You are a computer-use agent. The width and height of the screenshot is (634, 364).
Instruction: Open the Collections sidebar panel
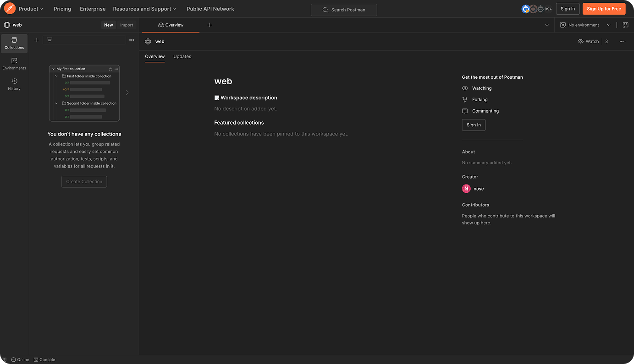[14, 43]
